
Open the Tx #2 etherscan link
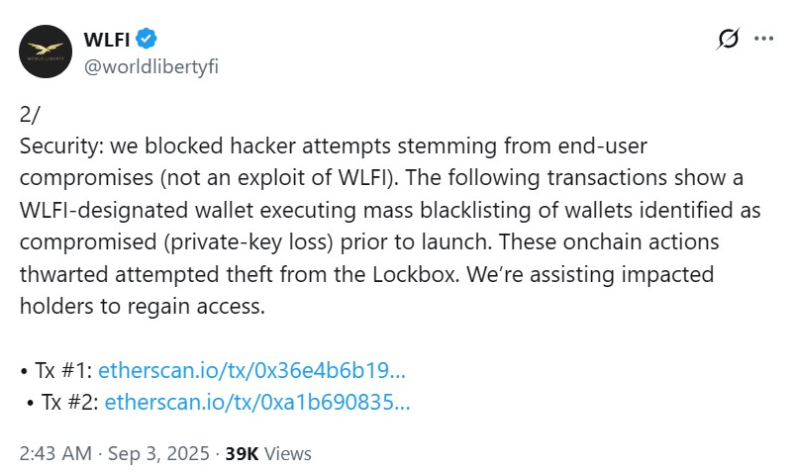[x=257, y=402]
